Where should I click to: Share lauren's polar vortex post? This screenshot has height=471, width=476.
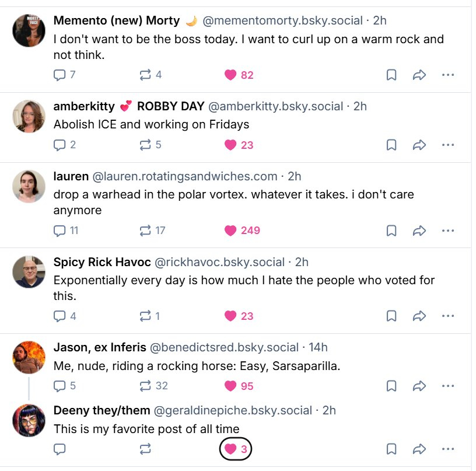(x=419, y=231)
